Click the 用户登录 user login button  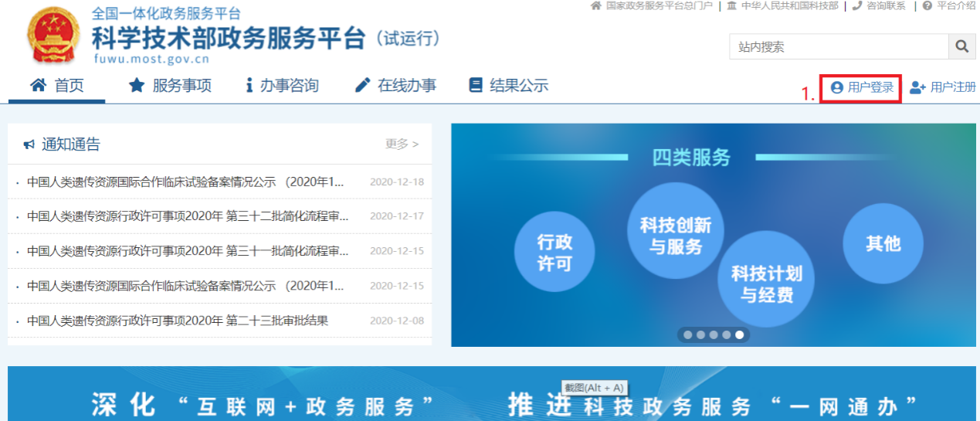(862, 87)
